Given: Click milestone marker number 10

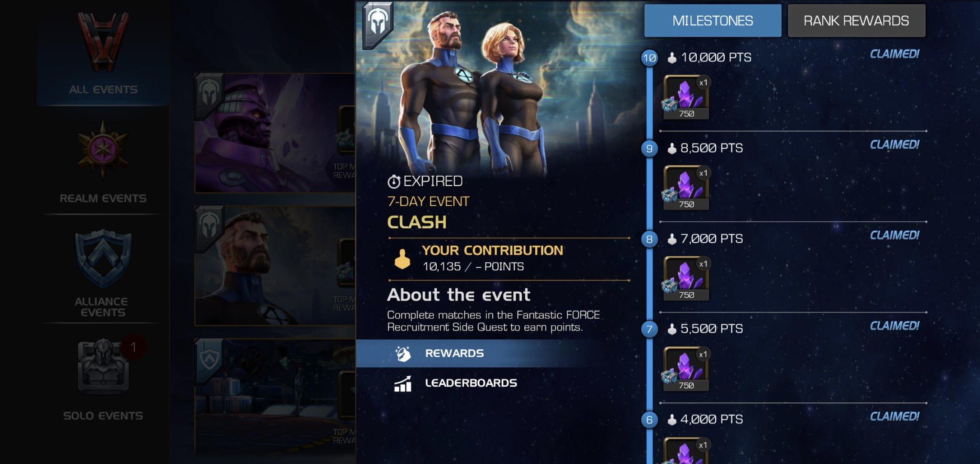Looking at the screenshot, I should click(649, 58).
